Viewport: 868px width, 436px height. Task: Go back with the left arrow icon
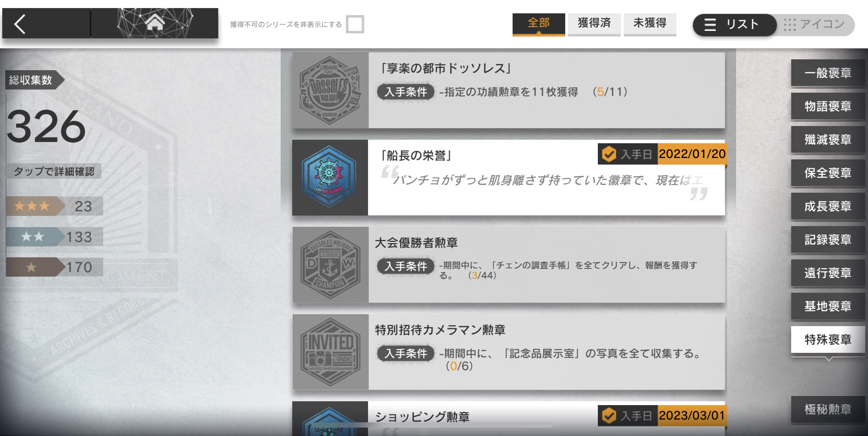coord(20,24)
